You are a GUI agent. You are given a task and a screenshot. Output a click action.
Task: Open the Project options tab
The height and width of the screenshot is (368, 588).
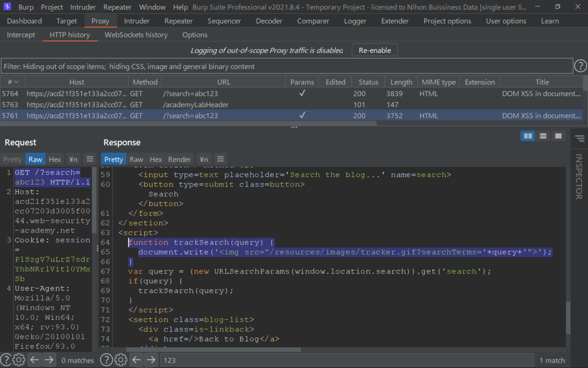click(x=447, y=21)
